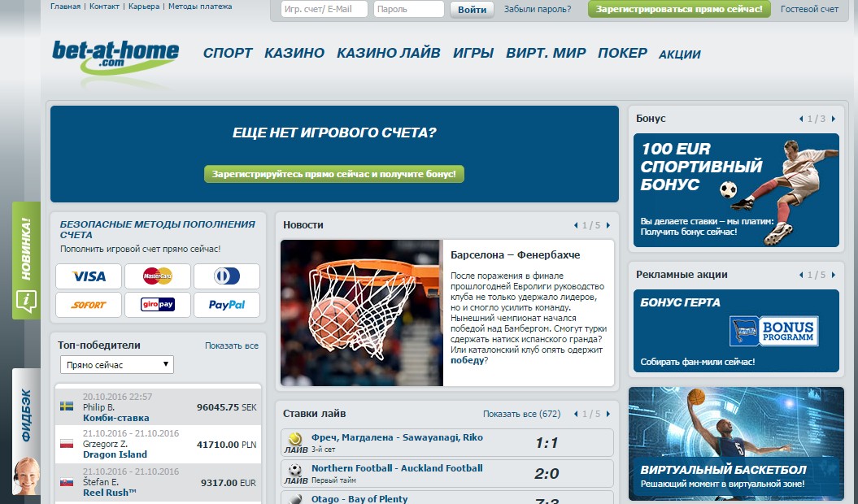Click Показать все (672) live bets link

click(521, 415)
